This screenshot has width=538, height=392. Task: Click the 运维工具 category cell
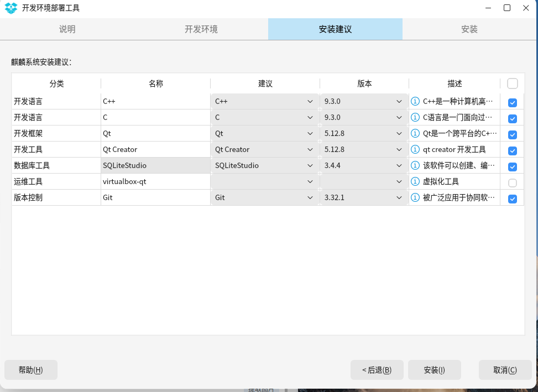pyautogui.click(x=56, y=181)
